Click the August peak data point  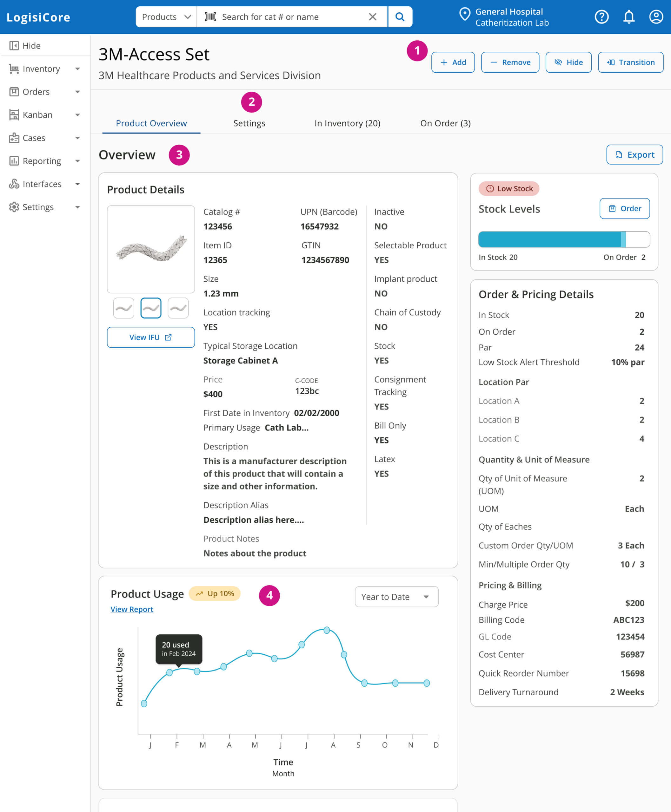pos(327,630)
